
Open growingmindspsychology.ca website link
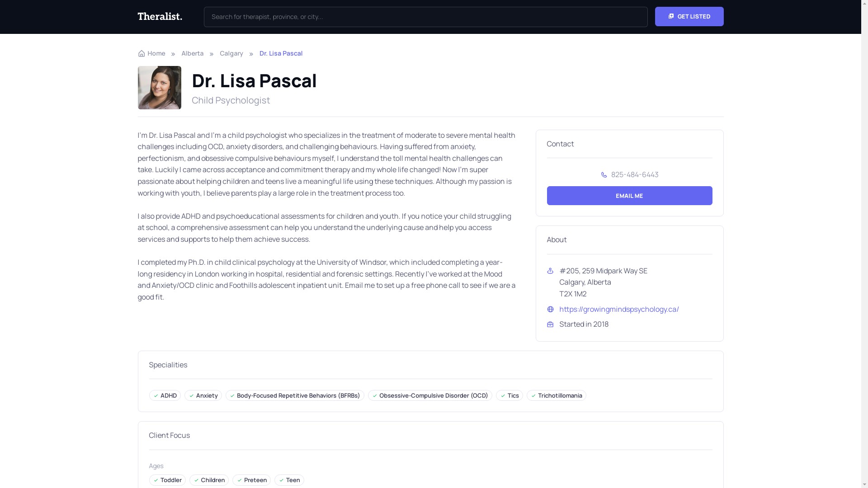(619, 310)
